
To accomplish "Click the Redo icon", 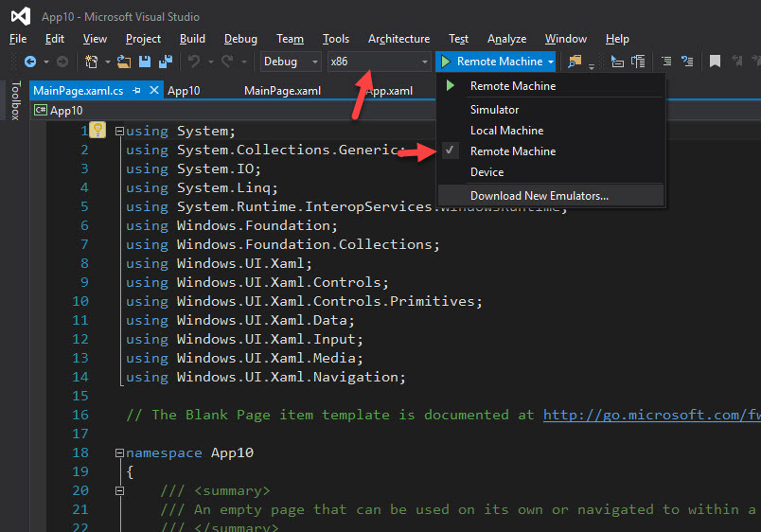I will pyautogui.click(x=227, y=62).
